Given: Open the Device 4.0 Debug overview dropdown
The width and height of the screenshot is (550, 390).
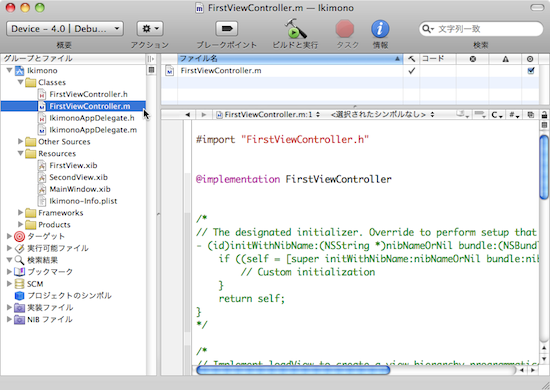Looking at the screenshot, I should pos(65,29).
